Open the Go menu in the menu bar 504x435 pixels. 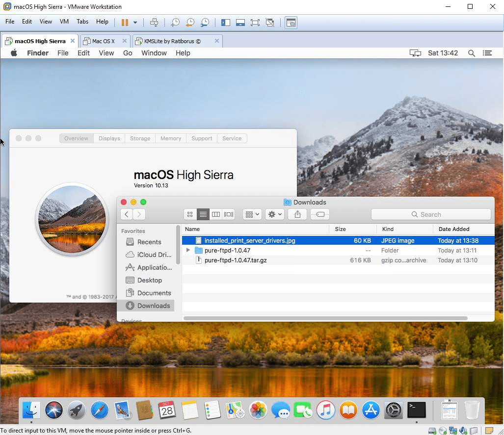pos(128,53)
